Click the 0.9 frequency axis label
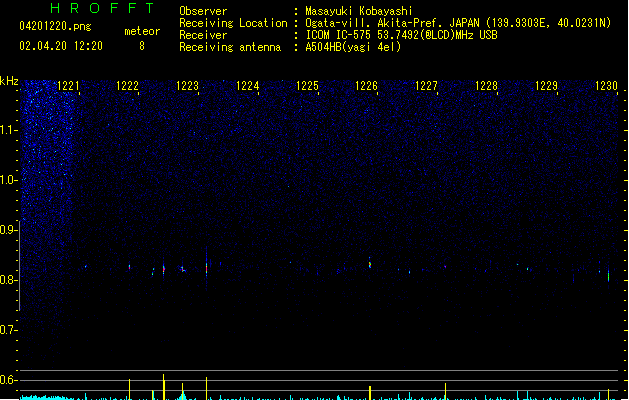 tap(8, 230)
